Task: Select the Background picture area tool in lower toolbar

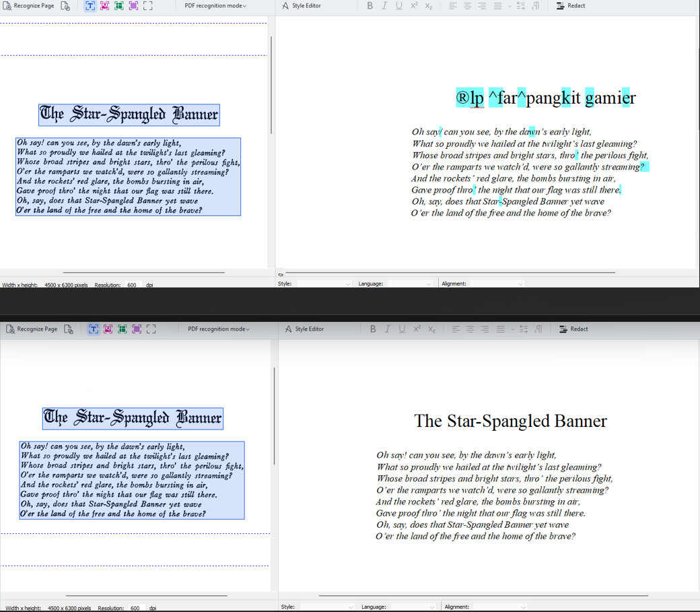Action: click(137, 329)
